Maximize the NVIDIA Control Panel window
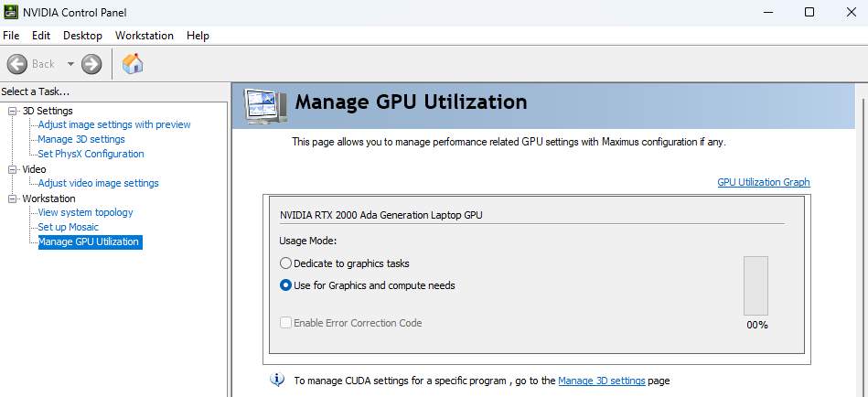 click(x=809, y=12)
